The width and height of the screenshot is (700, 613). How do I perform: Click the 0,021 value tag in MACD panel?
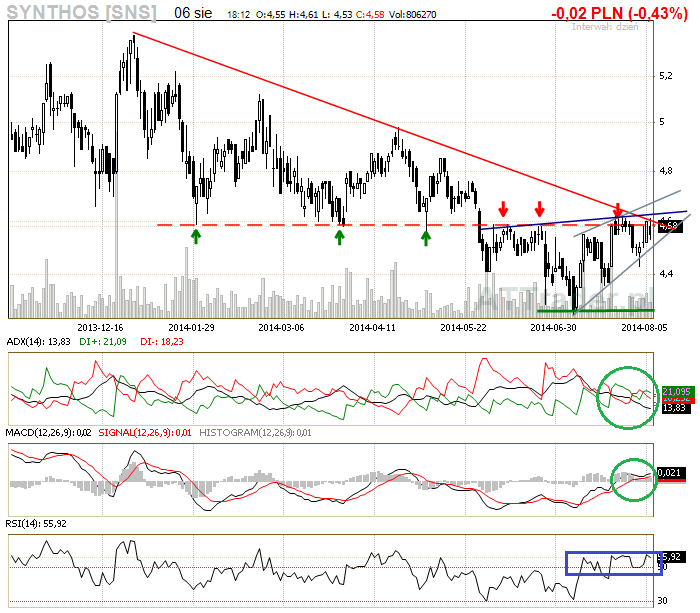tap(671, 473)
